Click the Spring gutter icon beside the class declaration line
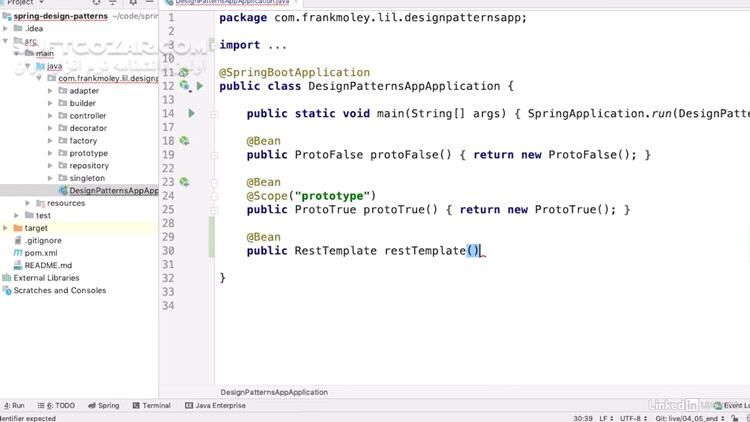This screenshot has width=750, height=422. point(184,86)
